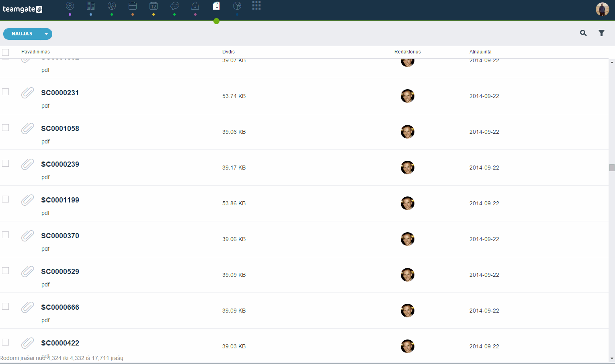Check the box for SC0000370
The height and width of the screenshot is (364, 615).
click(x=5, y=235)
